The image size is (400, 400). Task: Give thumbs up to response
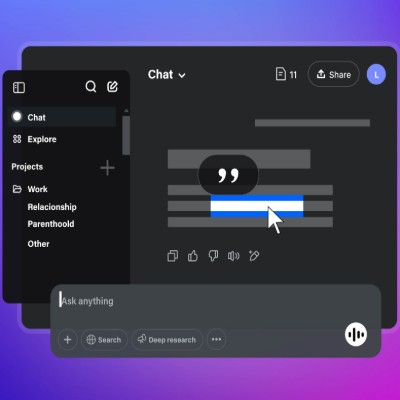click(193, 256)
